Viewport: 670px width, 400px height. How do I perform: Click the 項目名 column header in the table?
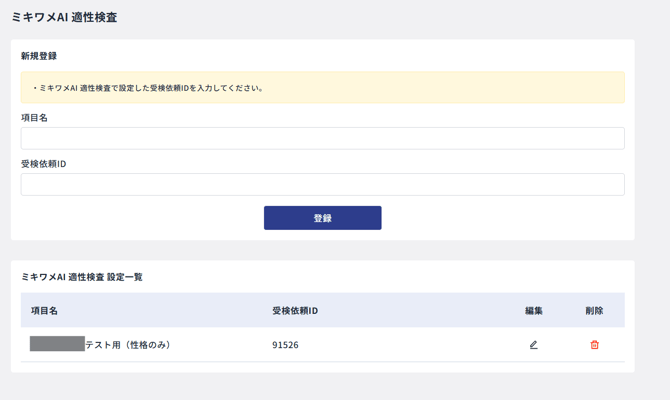click(x=45, y=311)
